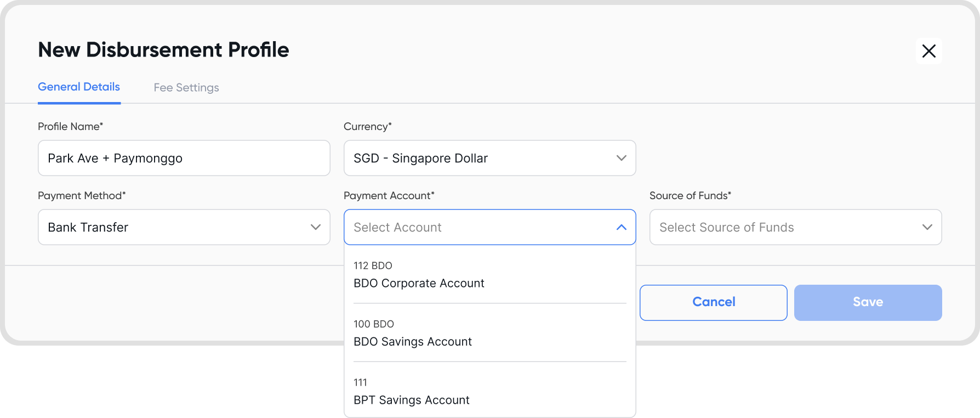Click the Cancel button
The image size is (980, 418).
pos(713,302)
